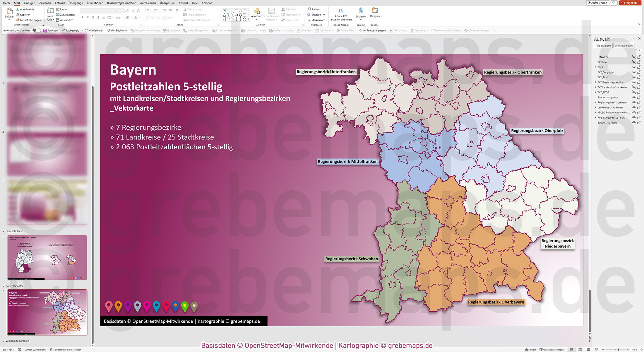This screenshot has width=644, height=352.
Task: Expand the TXT_PLZ-5 group in Auswahl pane
Action: point(595,92)
